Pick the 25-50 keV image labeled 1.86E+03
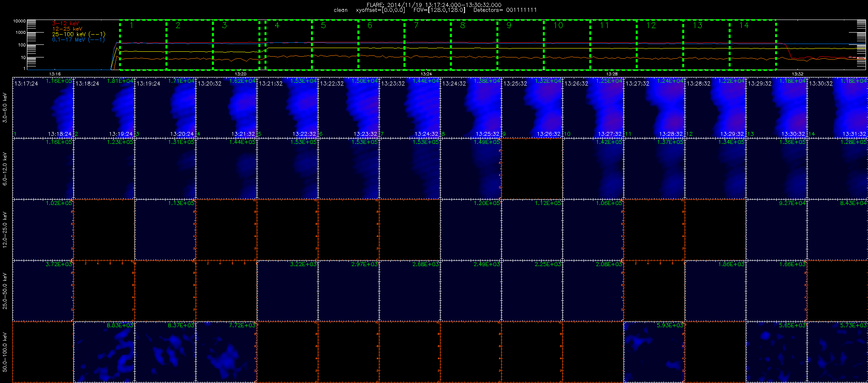 point(716,291)
